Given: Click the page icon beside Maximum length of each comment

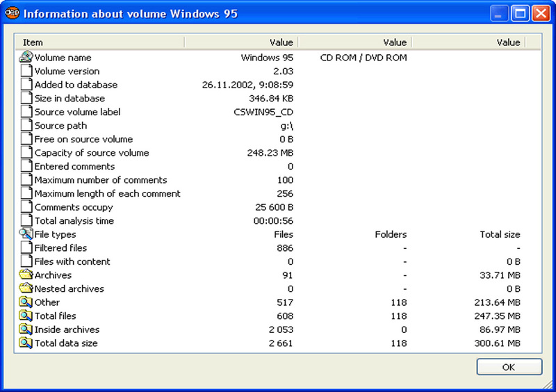Looking at the screenshot, I should coord(26,193).
